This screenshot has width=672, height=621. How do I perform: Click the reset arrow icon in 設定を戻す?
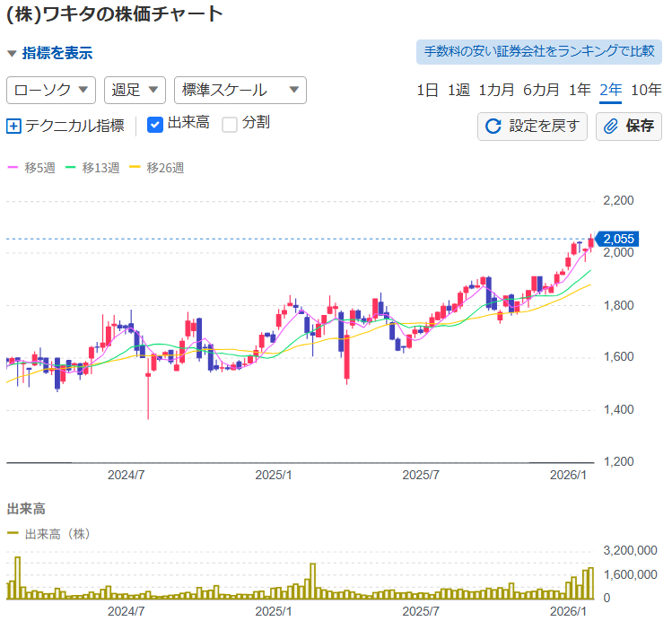493,126
